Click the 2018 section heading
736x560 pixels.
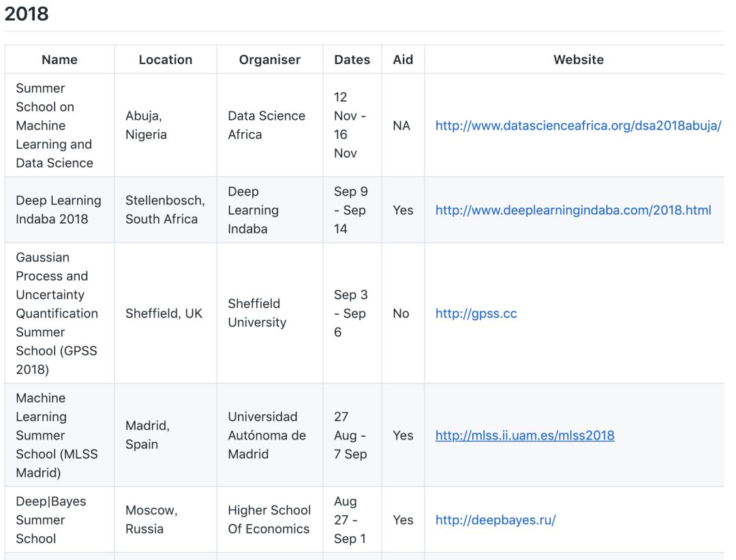27,14
